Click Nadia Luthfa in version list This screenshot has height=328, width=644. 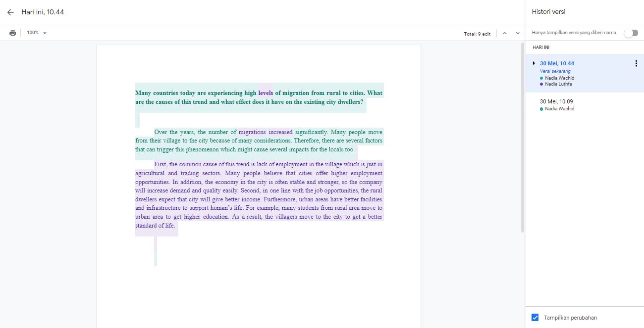[x=558, y=84]
